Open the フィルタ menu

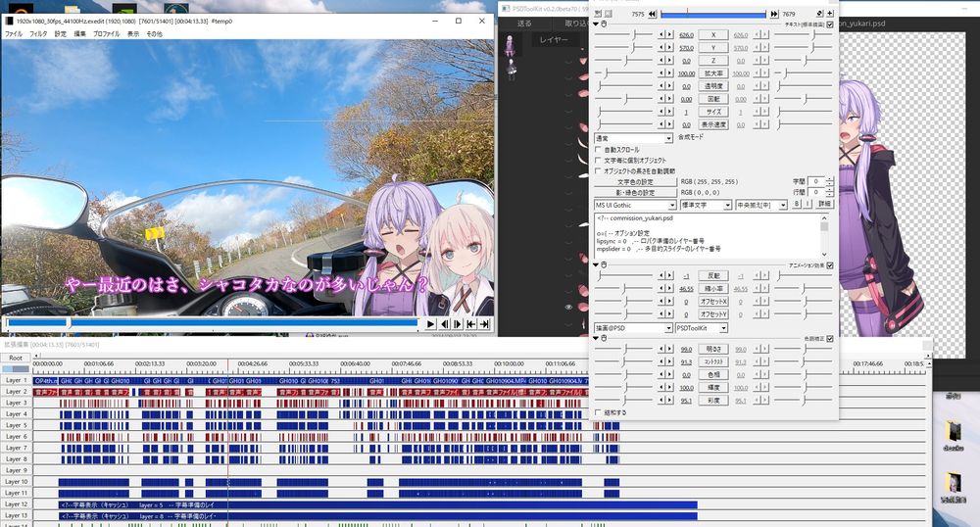(x=38, y=33)
